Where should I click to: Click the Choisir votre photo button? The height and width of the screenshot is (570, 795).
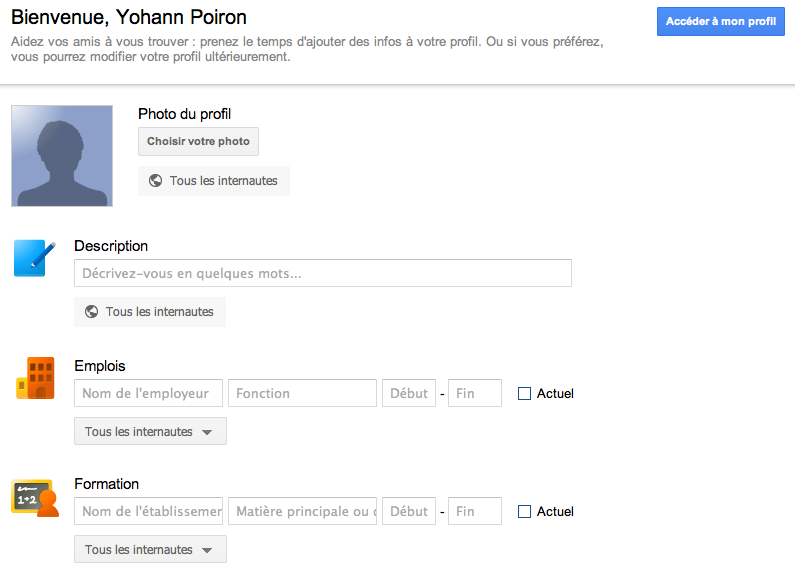pos(198,142)
